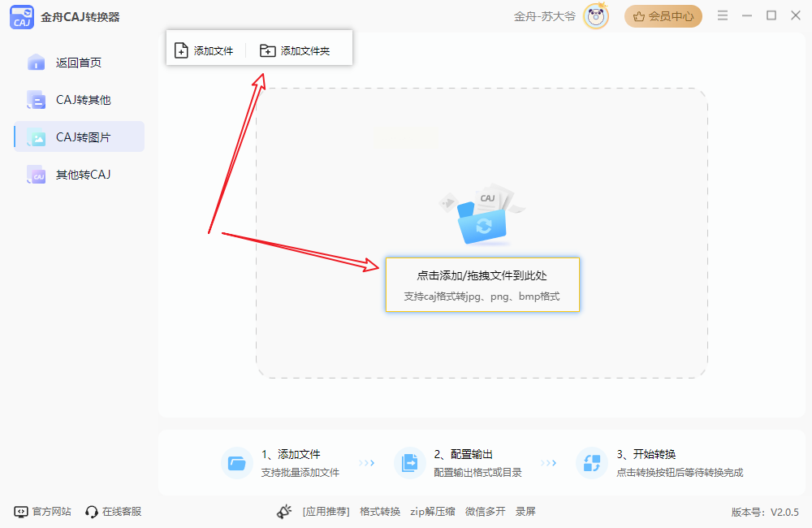Select the CAJ转图片 sidebar icon
812x528 pixels.
37,136
